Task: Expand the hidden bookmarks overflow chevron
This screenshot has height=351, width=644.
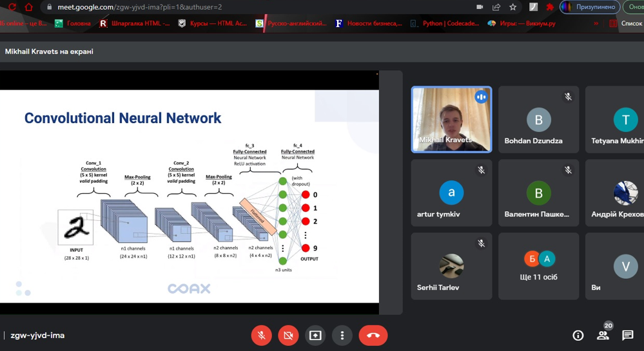Action: point(596,23)
